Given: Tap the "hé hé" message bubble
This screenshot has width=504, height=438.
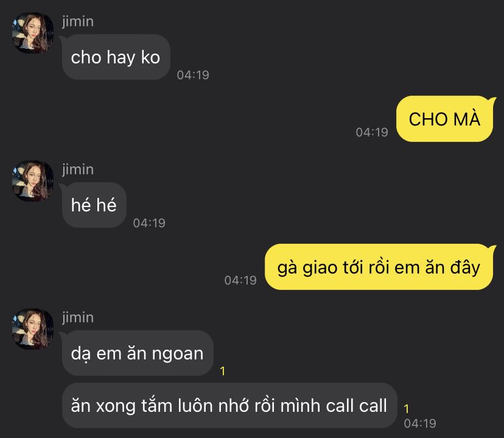Looking at the screenshot, I should 94,205.
